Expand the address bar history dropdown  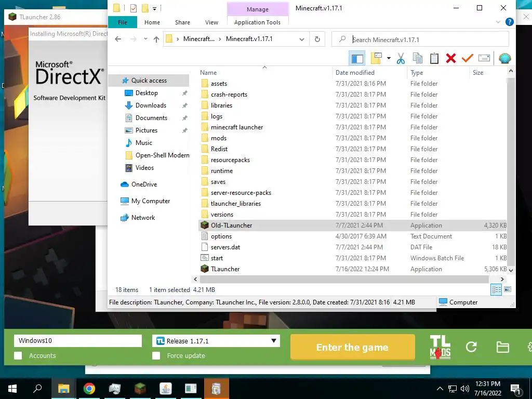(x=302, y=39)
